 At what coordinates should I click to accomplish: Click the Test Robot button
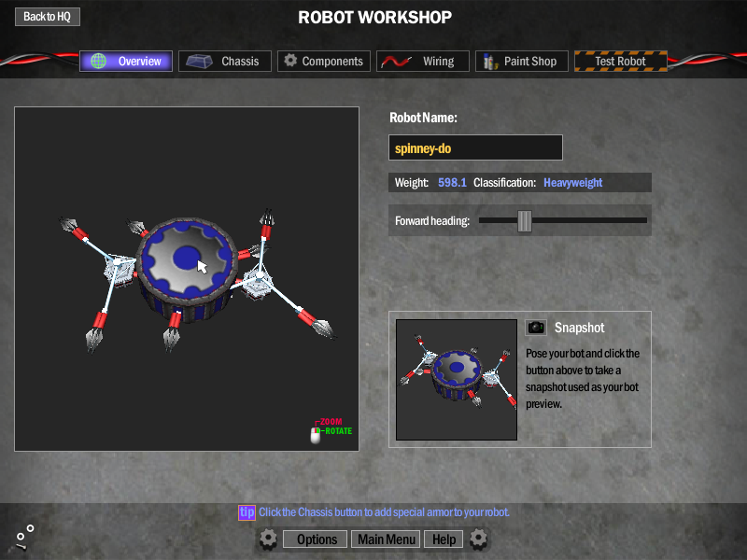click(621, 61)
